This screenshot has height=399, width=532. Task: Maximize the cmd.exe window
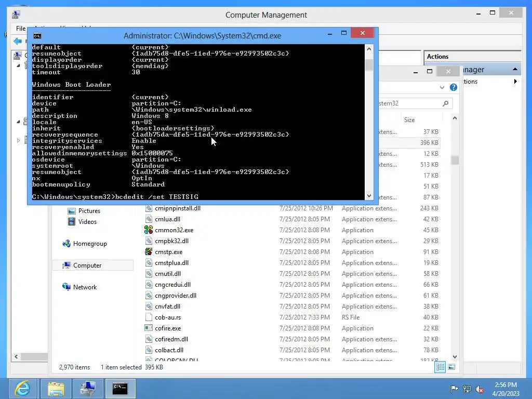pos(344,33)
